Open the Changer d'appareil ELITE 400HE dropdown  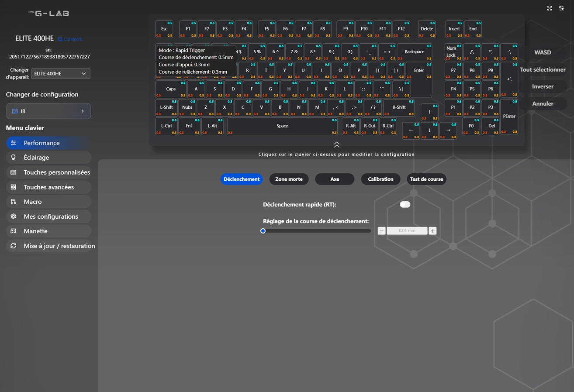pyautogui.click(x=61, y=73)
